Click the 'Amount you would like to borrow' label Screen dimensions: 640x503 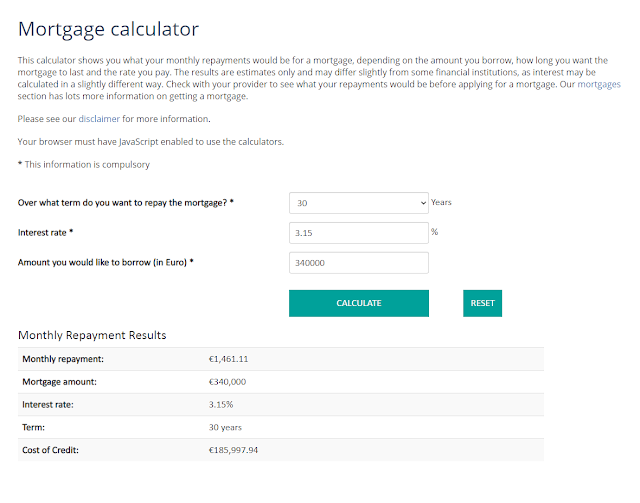[x=105, y=263]
